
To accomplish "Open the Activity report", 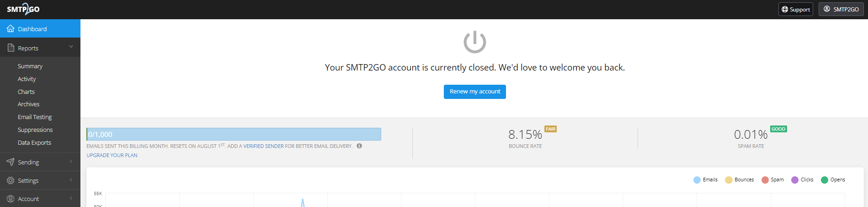I will pyautogui.click(x=27, y=79).
